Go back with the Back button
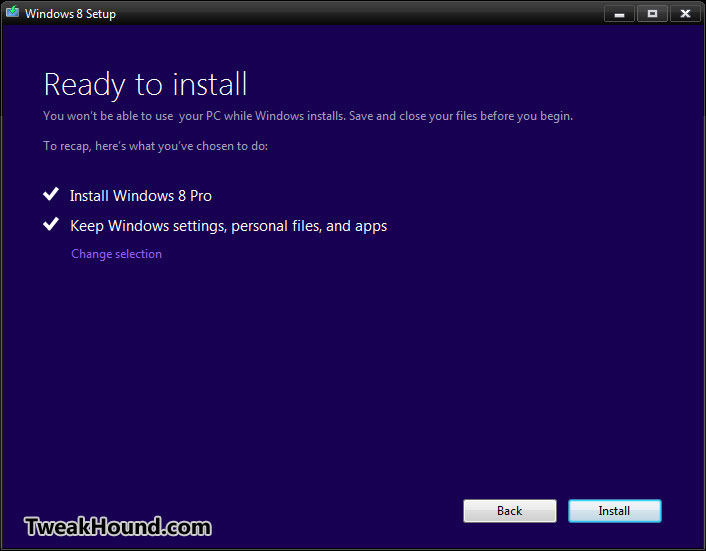This screenshot has height=551, width=706. click(510, 511)
